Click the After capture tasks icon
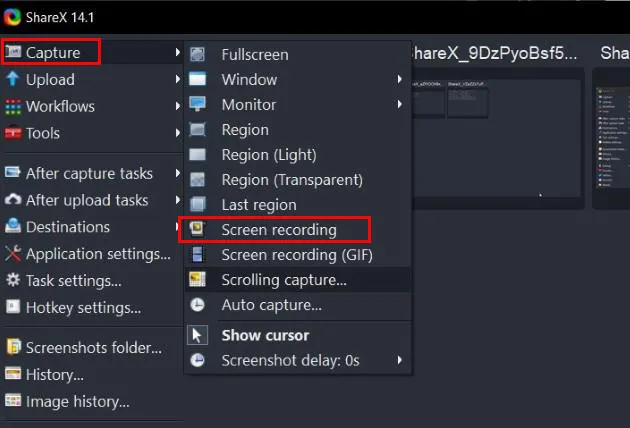The width and height of the screenshot is (630, 428). click(13, 173)
